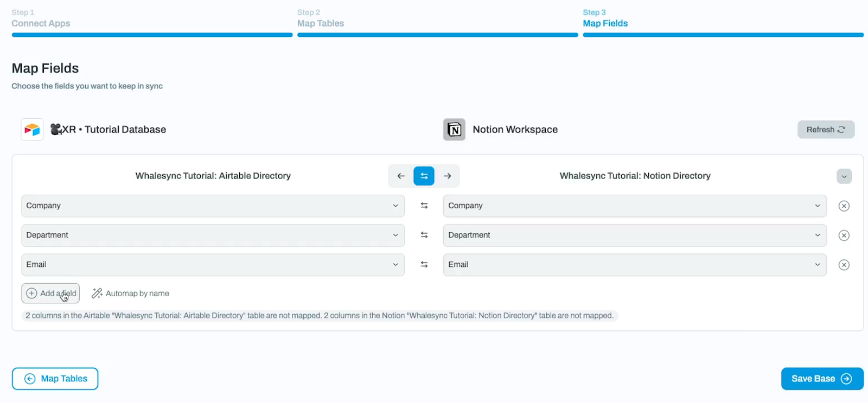Click the Notion Directory table title
868x402 pixels.
635,176
